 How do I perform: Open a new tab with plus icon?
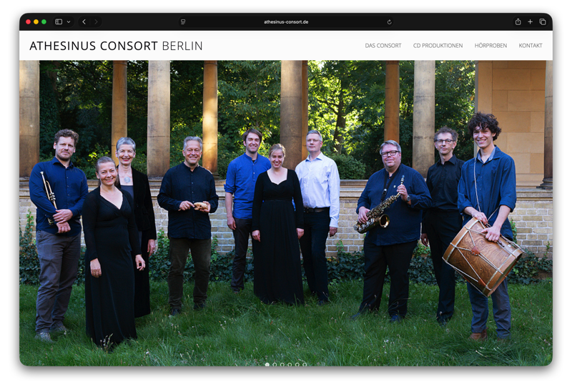(530, 22)
